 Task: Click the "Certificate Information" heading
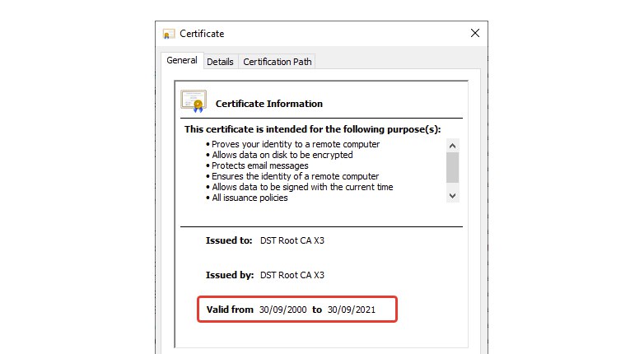[268, 104]
